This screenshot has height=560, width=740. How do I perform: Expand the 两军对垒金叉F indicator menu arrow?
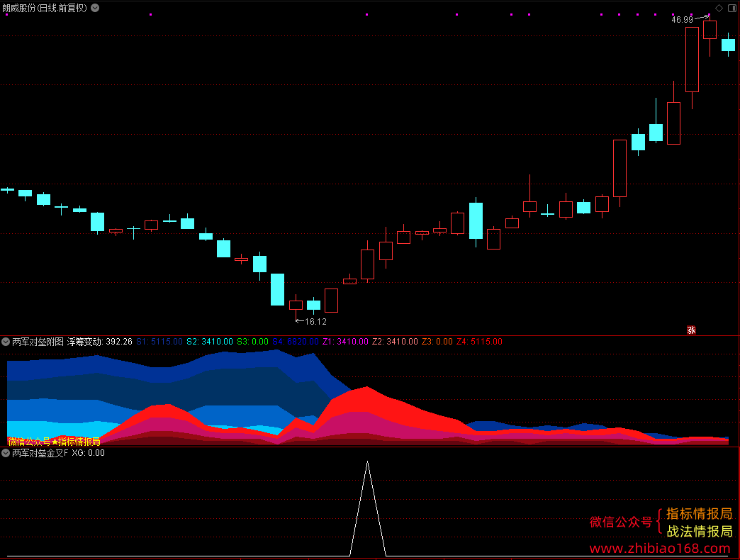6,453
